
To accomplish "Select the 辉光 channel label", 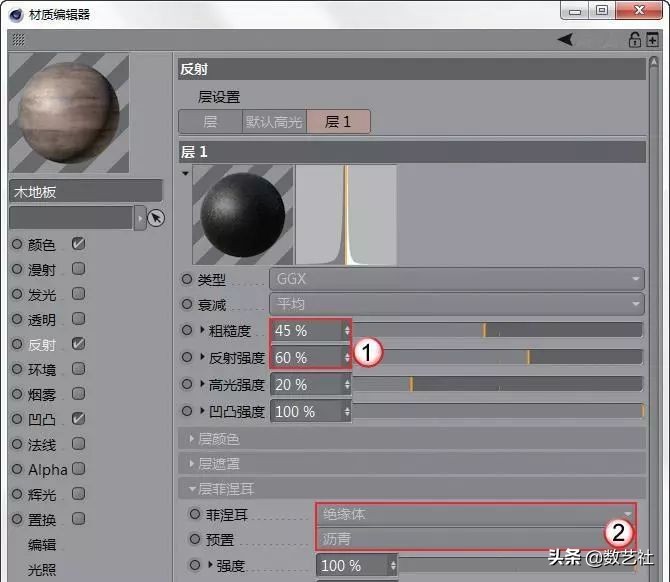I will 42,494.
